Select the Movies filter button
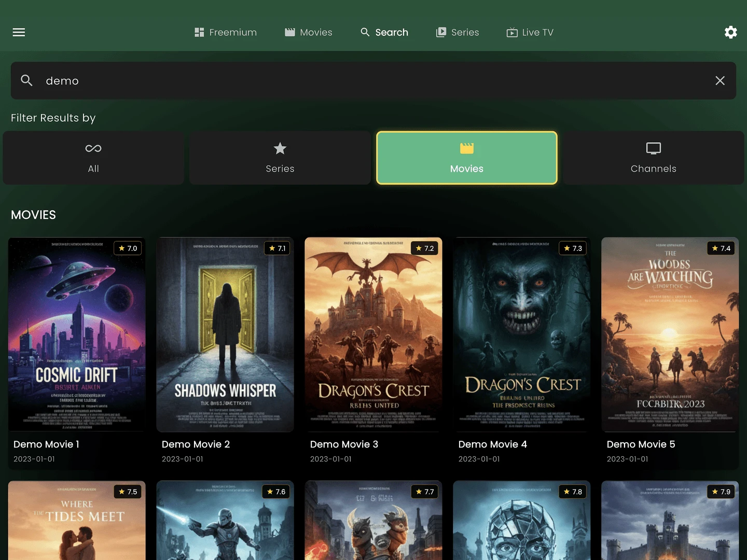The height and width of the screenshot is (560, 747). pos(467,158)
